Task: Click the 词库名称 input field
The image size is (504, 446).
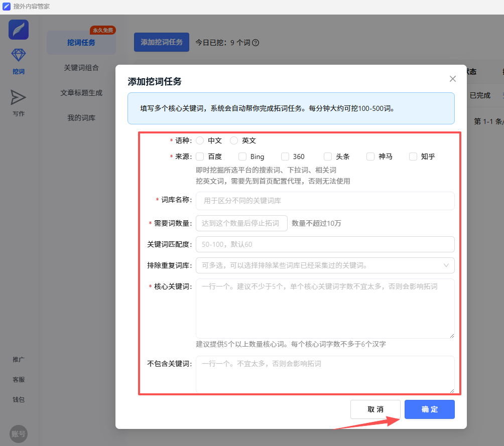Action: [325, 201]
